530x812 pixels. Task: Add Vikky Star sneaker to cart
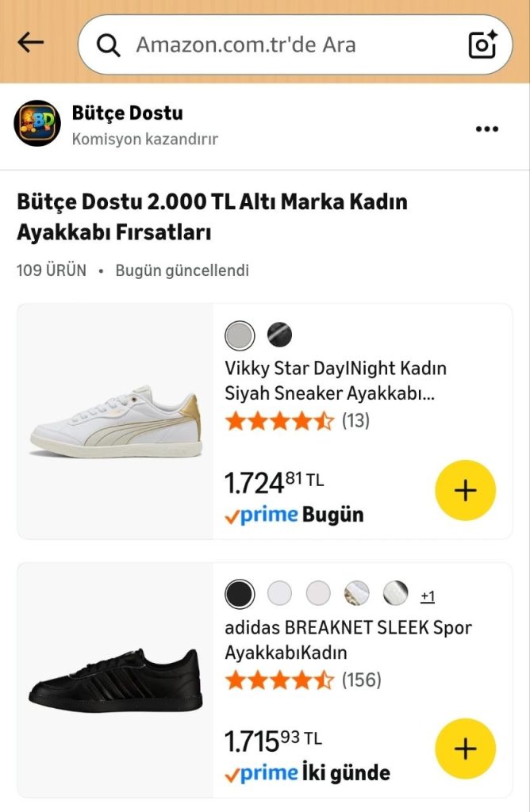pyautogui.click(x=465, y=491)
